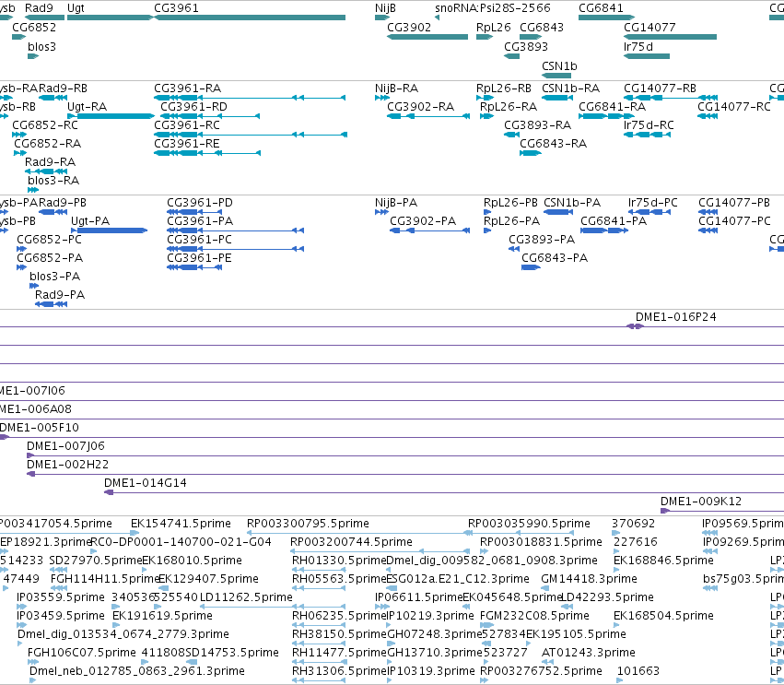Click the blos3-PA protein label
784x685 pixels.
click(x=55, y=277)
